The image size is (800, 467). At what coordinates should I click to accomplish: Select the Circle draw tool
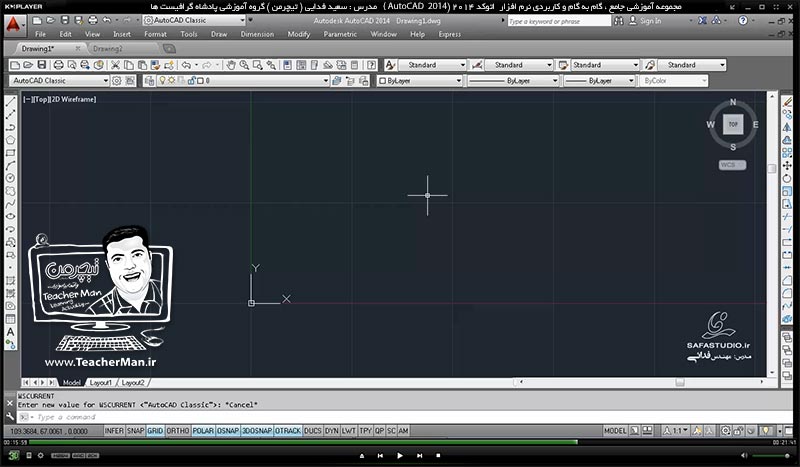pyautogui.click(x=10, y=178)
